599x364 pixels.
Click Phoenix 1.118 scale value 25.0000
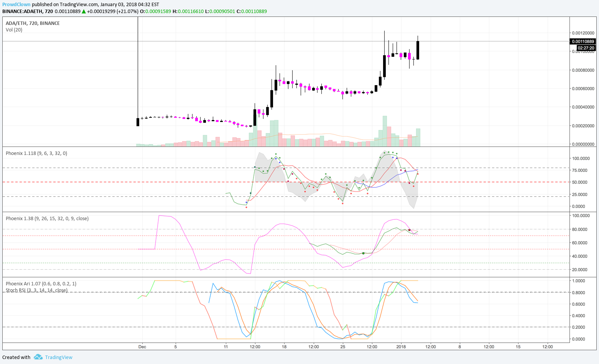click(581, 194)
